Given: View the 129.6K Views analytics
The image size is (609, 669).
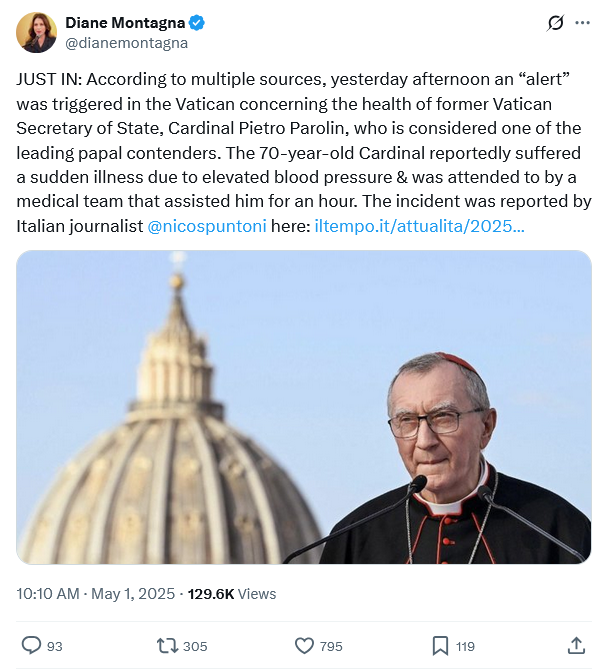Looking at the screenshot, I should (231, 594).
